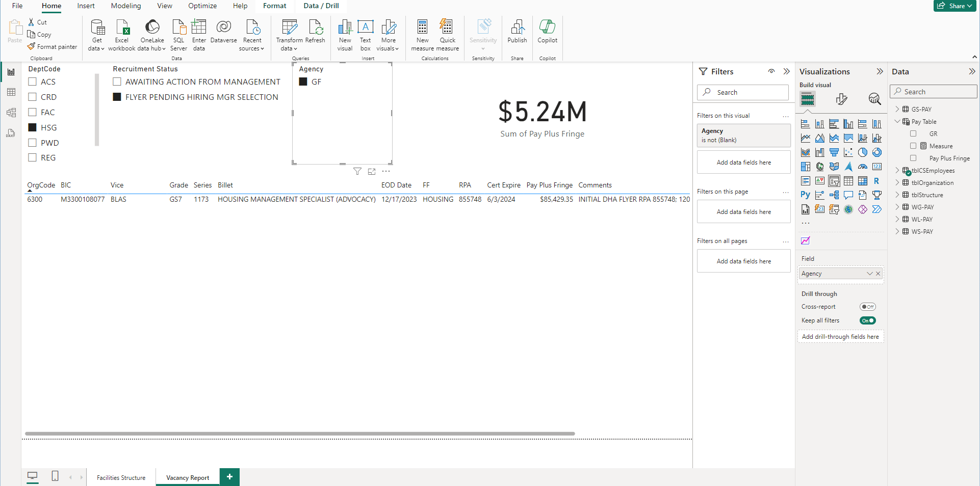Click Add drill-through fields here
This screenshot has height=486, width=980.
[840, 337]
